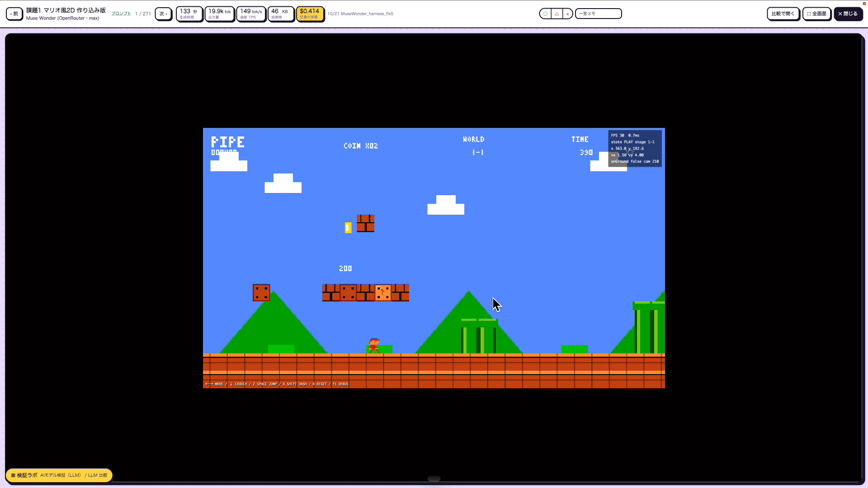Viewport: 868px width, 488px height.
Task: Click the 200 score popup
Action: click(x=345, y=268)
